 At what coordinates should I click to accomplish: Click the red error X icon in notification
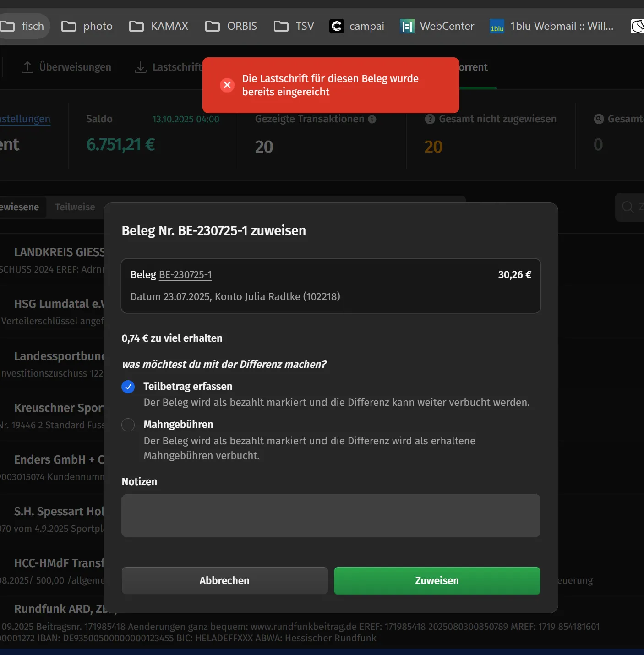(x=227, y=85)
